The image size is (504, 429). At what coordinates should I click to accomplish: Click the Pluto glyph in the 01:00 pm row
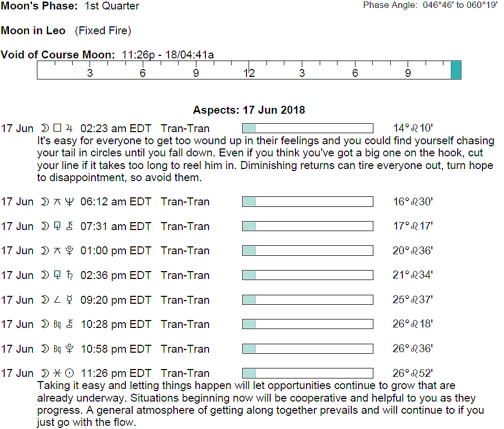tap(68, 251)
